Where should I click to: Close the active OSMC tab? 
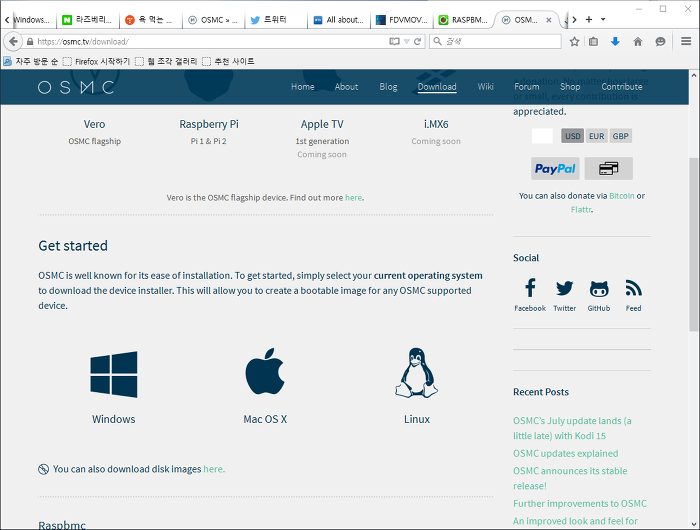549,20
